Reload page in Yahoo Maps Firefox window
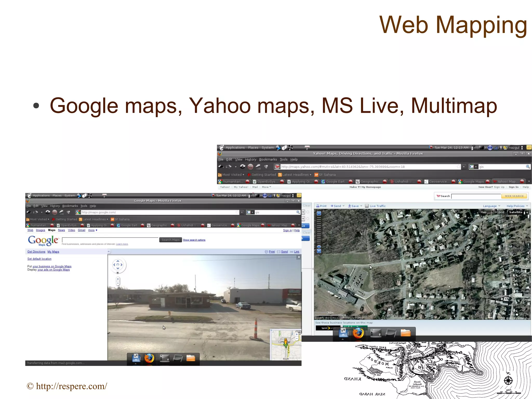 243,166
